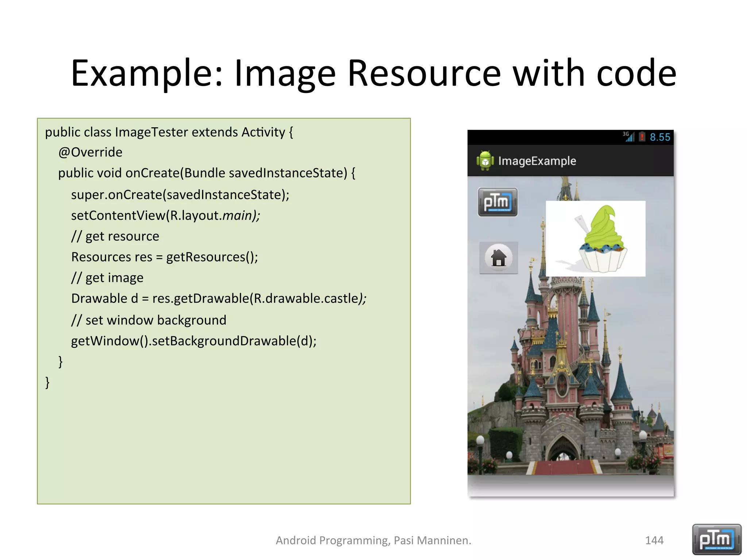
Task: Click the 8.55 clock in status bar
Action: pos(660,137)
